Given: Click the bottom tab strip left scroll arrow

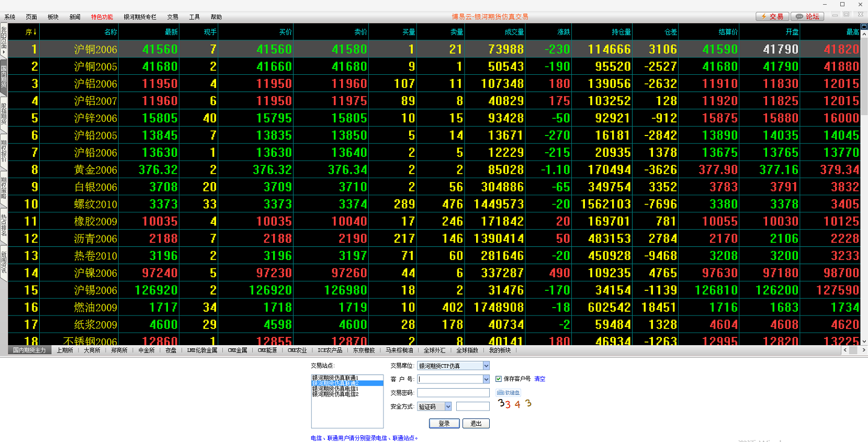Looking at the screenshot, I should [845, 350].
